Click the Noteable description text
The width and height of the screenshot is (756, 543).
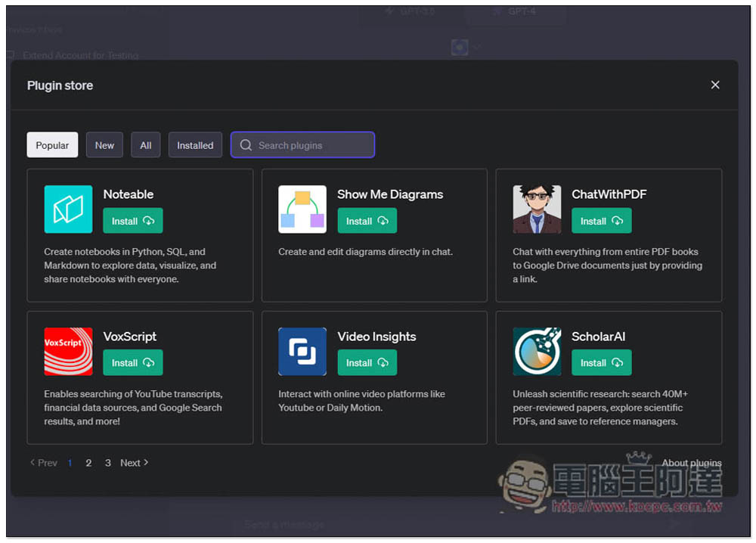click(130, 265)
